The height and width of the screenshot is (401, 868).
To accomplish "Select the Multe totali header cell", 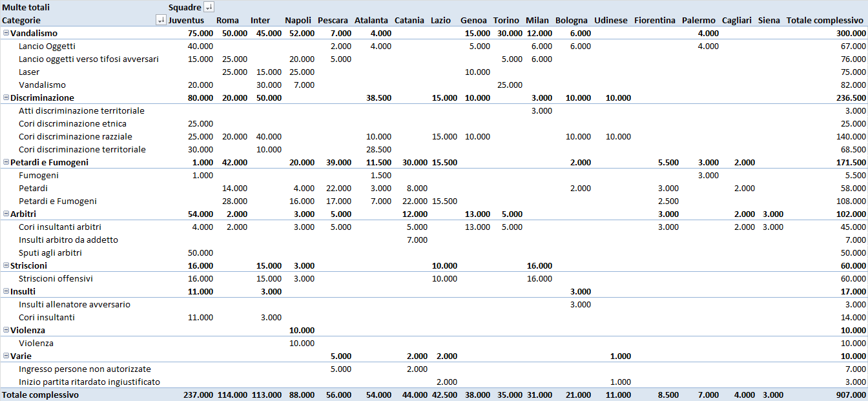I will pos(26,7).
